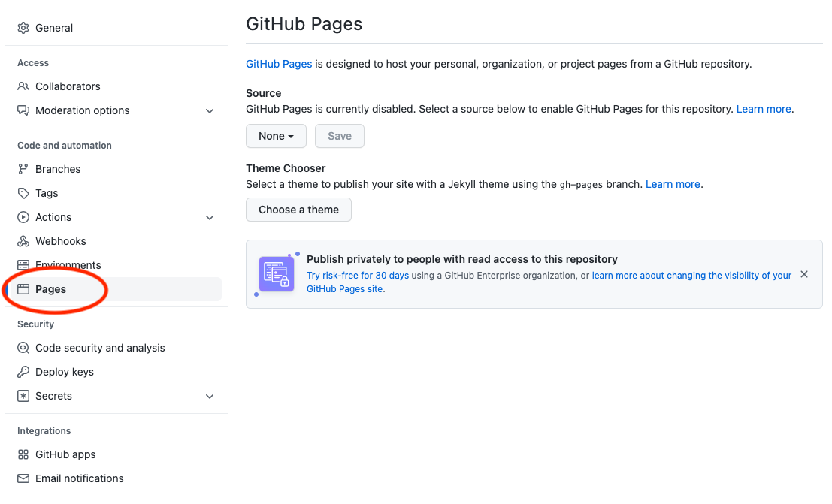Viewport: 832px width, 504px height.
Task: Select the Deploy keys key icon
Action: [22, 372]
